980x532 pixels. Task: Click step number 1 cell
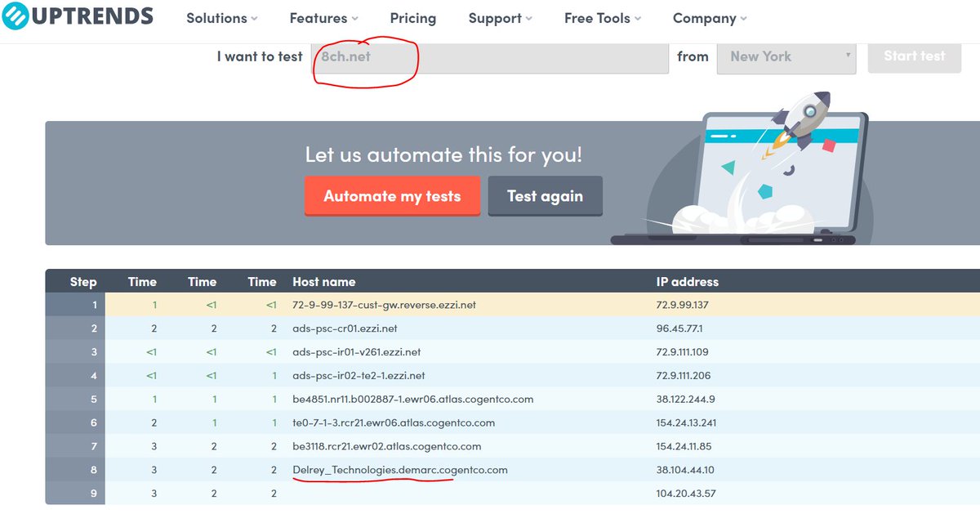click(75, 305)
